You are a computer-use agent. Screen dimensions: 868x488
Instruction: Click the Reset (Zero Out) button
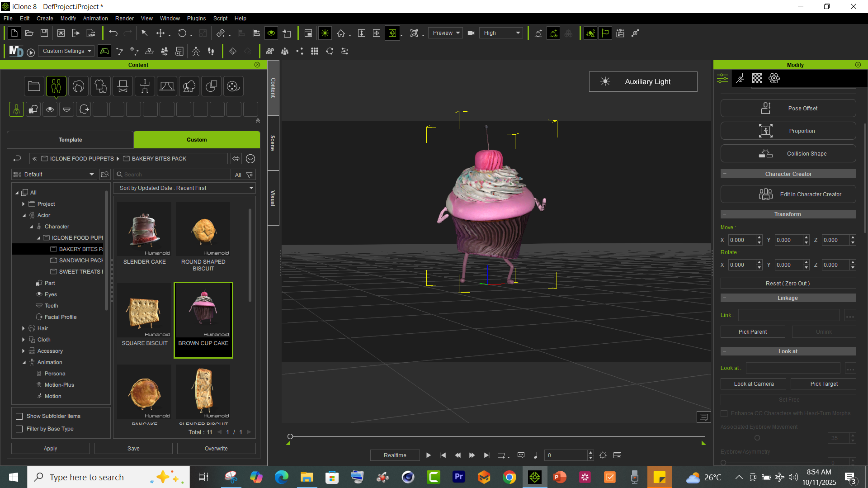[788, 284]
